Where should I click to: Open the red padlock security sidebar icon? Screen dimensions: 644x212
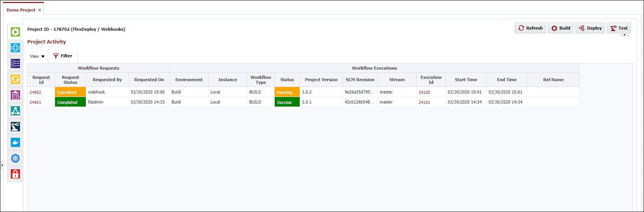click(15, 174)
